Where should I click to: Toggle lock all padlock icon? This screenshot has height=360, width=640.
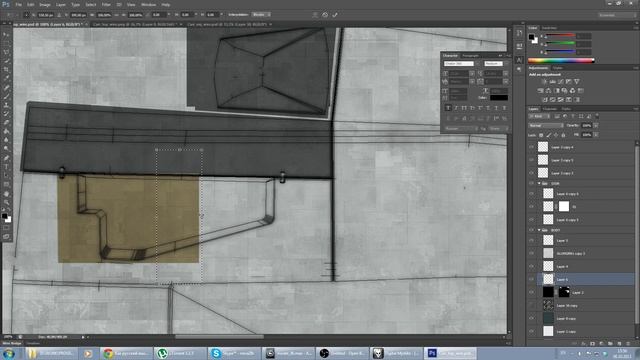563,135
